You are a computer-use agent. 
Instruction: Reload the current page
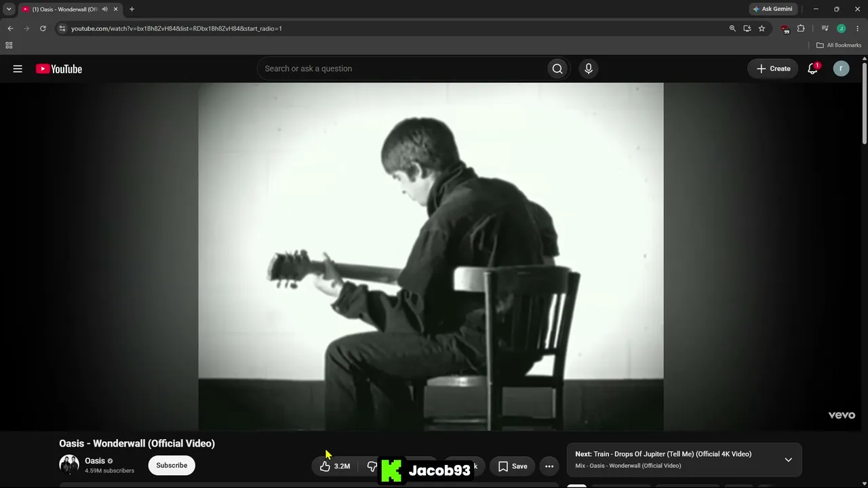coord(43,28)
